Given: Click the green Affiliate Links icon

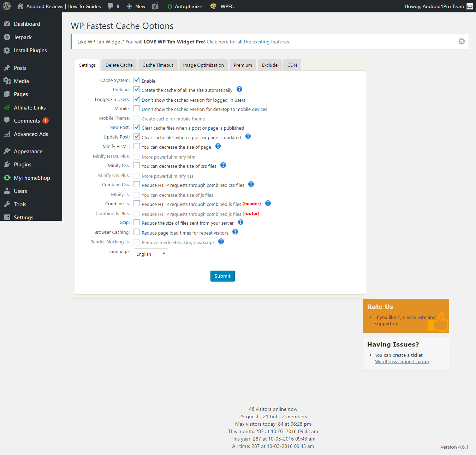Looking at the screenshot, I should coord(7,108).
